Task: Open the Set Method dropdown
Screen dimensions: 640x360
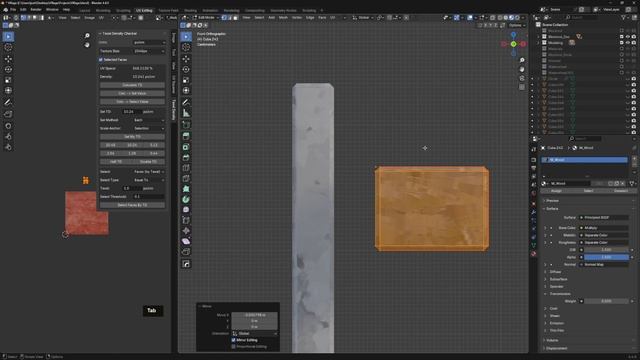Action: pyautogui.click(x=149, y=120)
